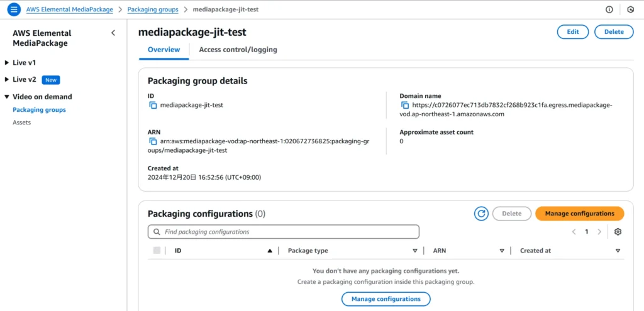
Task: Click the Edit button
Action: point(573,31)
